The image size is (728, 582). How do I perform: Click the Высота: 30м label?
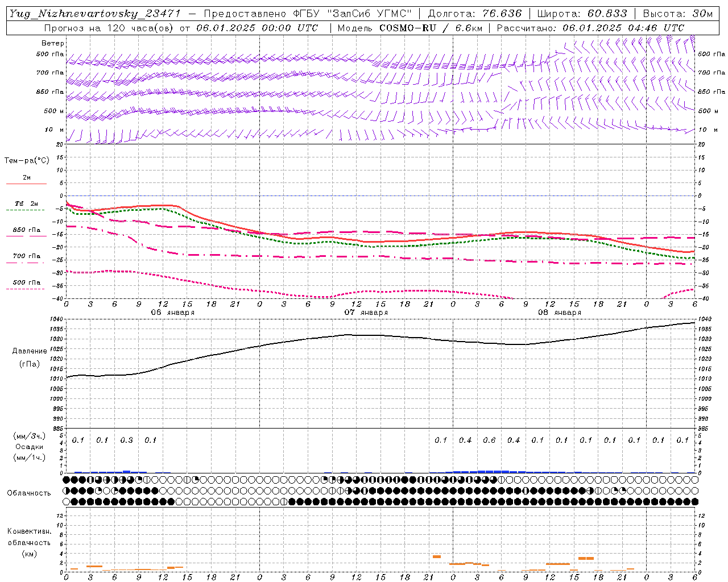coord(677,14)
